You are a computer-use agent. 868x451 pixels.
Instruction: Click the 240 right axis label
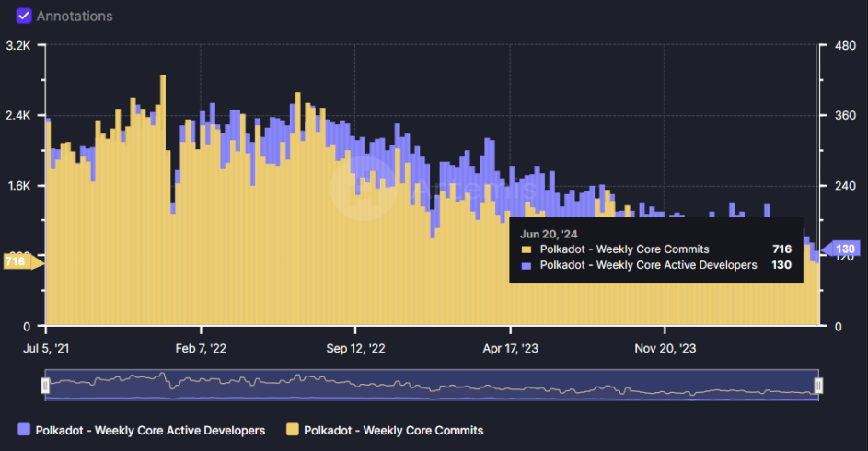click(845, 186)
